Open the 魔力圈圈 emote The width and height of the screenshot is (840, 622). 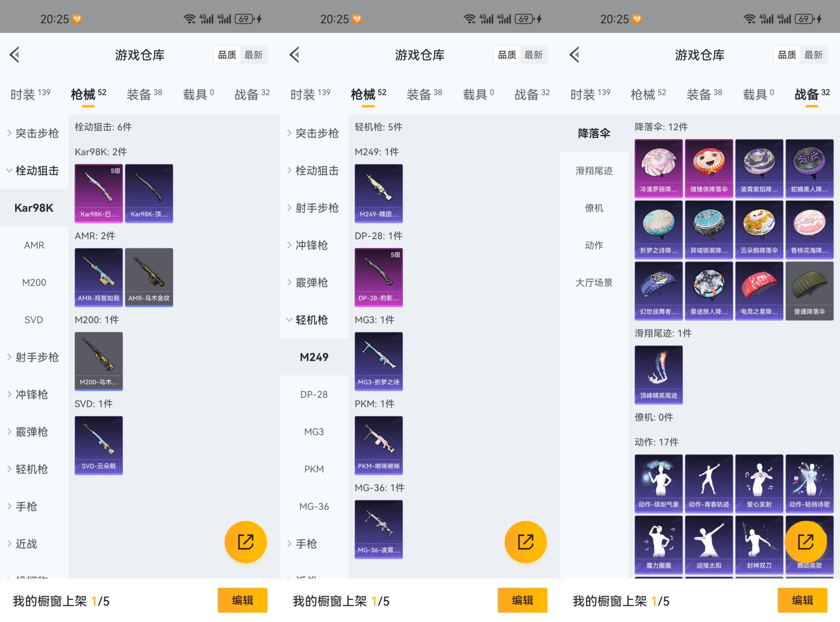click(659, 545)
